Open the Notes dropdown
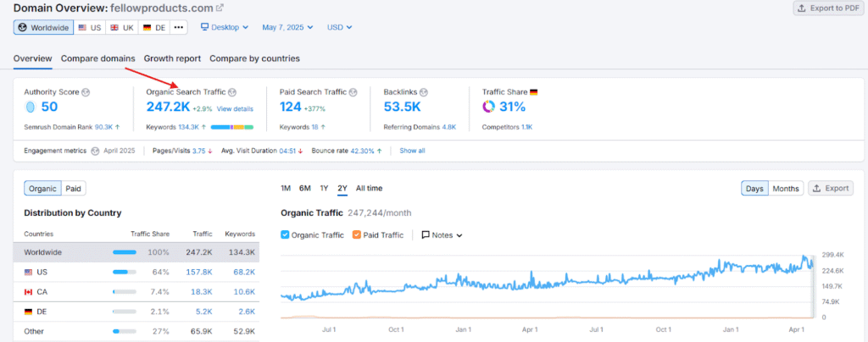Screen dimensions: 868x342 (x=442, y=234)
